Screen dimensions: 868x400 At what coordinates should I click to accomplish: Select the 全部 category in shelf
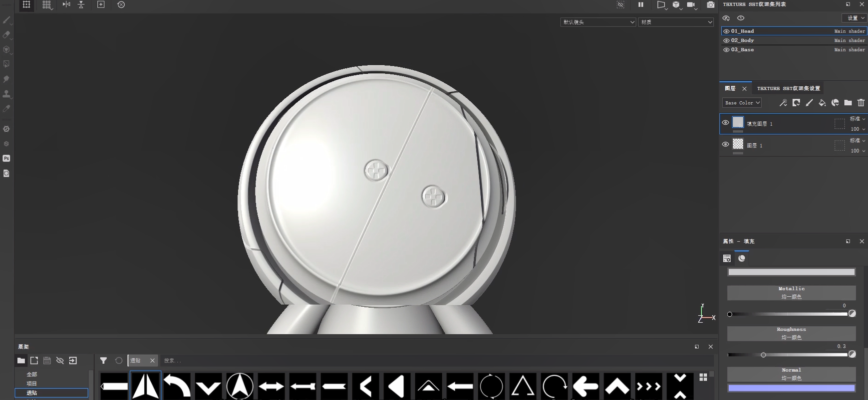coord(32,374)
